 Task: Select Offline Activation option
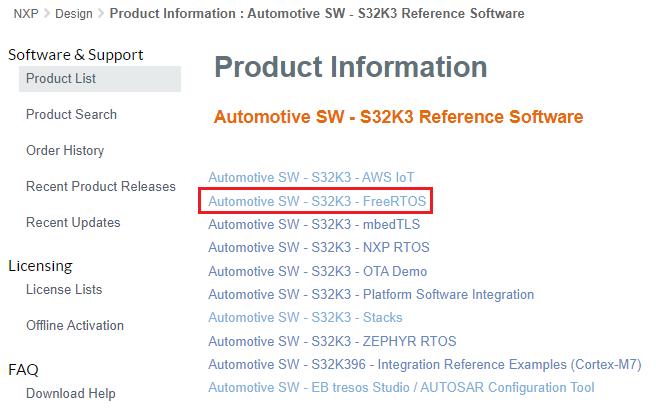[x=75, y=326]
